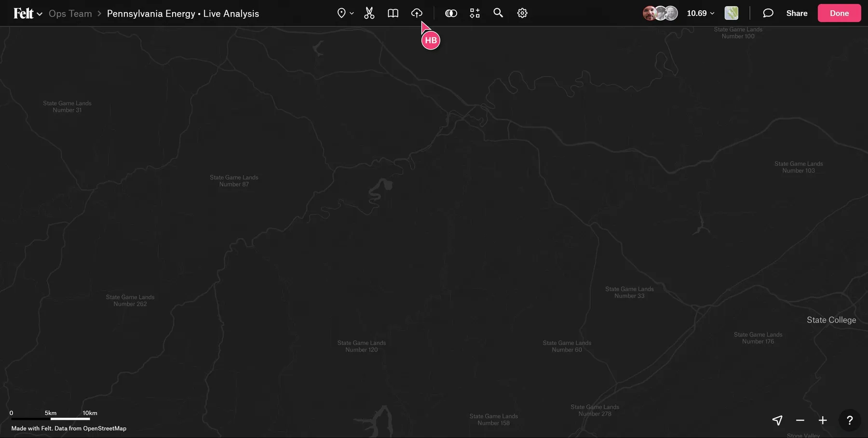Zoom in with the plus button

coord(823,420)
